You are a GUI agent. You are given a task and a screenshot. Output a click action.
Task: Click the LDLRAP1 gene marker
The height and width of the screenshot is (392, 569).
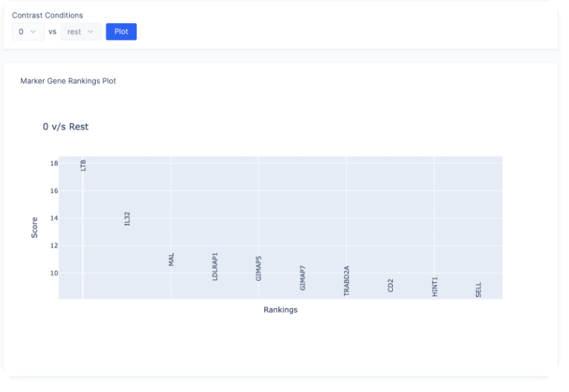click(215, 267)
